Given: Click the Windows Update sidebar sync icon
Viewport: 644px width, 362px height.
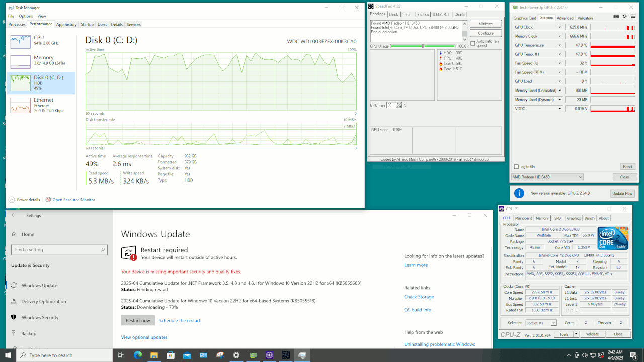Looking at the screenshot, I should pyautogui.click(x=14, y=285).
